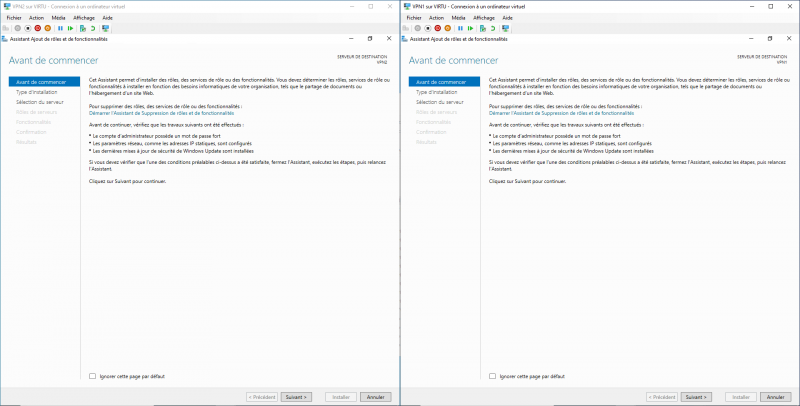
Task: Click orange Save state icon in VPN1 toolbar
Action: 447,28
